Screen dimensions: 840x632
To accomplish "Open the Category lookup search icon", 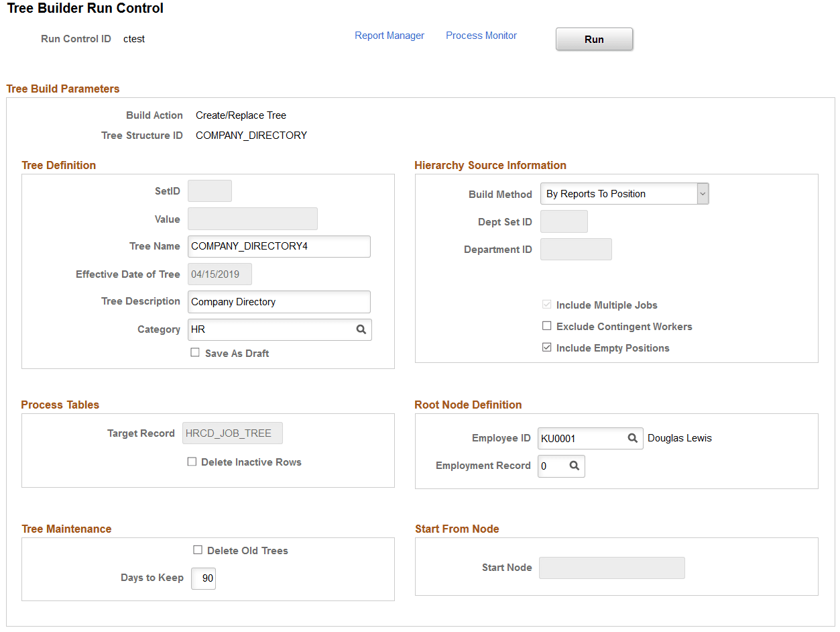I will tap(361, 329).
